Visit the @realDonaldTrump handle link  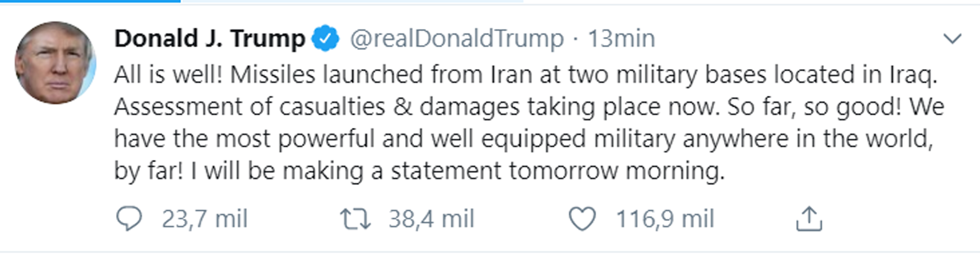pos(456,39)
